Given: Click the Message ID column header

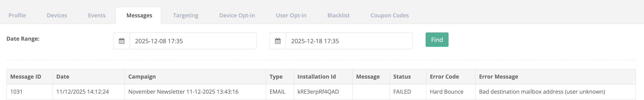Looking at the screenshot, I should tap(26, 77).
